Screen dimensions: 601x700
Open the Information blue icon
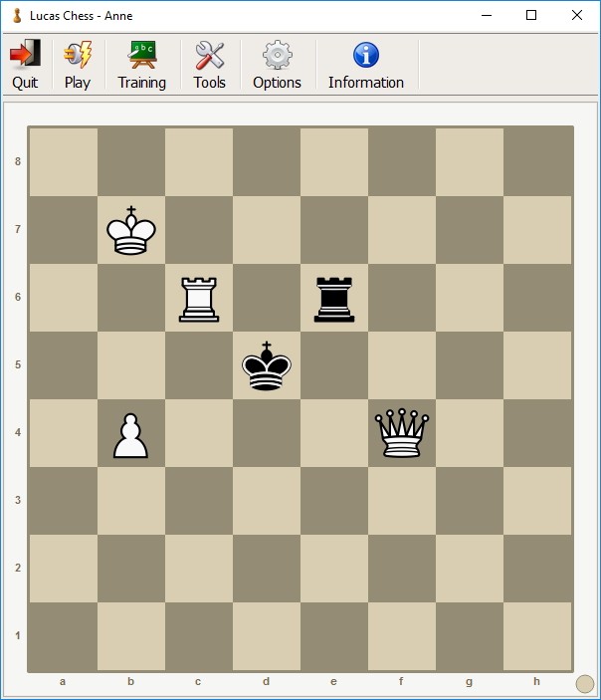pyautogui.click(x=366, y=55)
